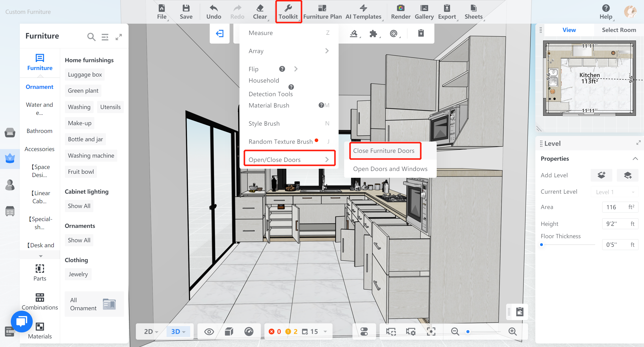Open the Open/Close Doors submenu
The width and height of the screenshot is (644, 347).
(x=289, y=160)
